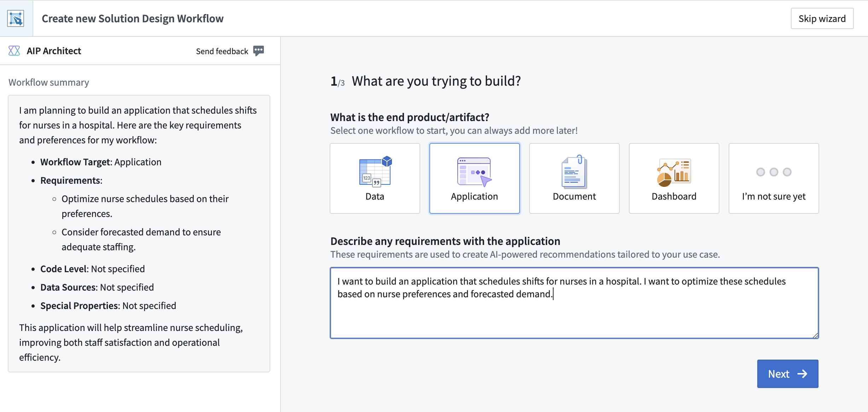Select the Dashboard workflow card

tap(674, 178)
